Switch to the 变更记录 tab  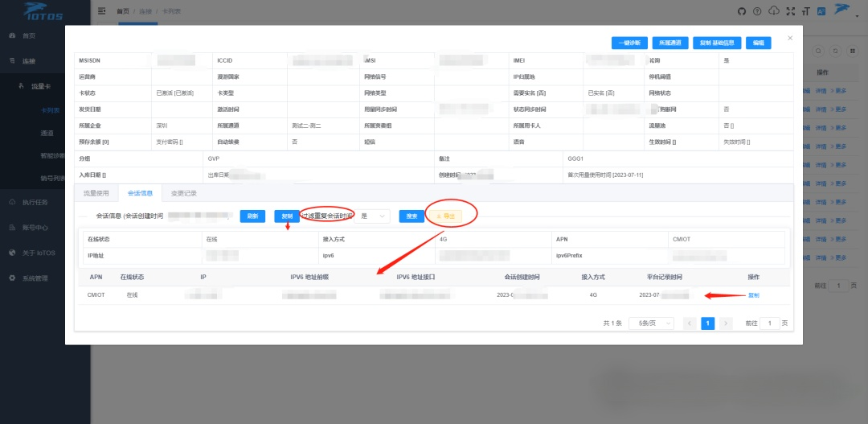184,193
